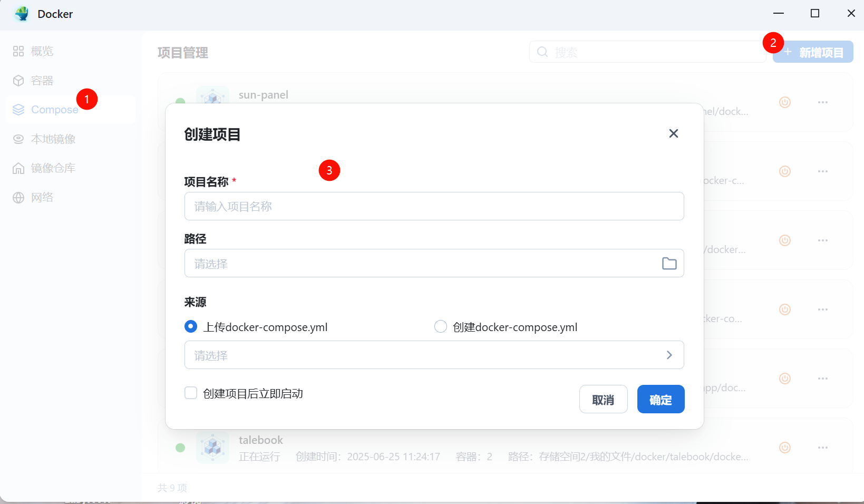The height and width of the screenshot is (504, 864).
Task: Go to 本地镜像 local images
Action: 71,139
